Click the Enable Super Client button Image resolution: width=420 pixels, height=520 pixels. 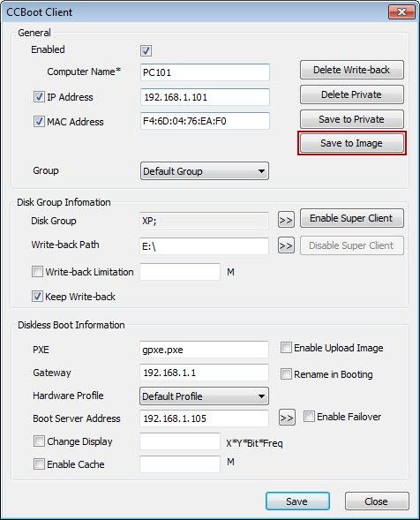tap(352, 218)
